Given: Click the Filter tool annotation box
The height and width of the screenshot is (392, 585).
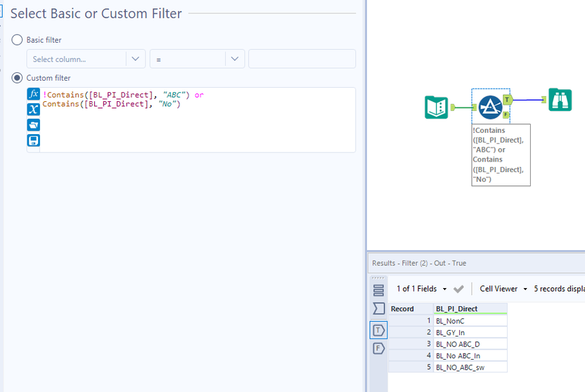Looking at the screenshot, I should point(501,155).
